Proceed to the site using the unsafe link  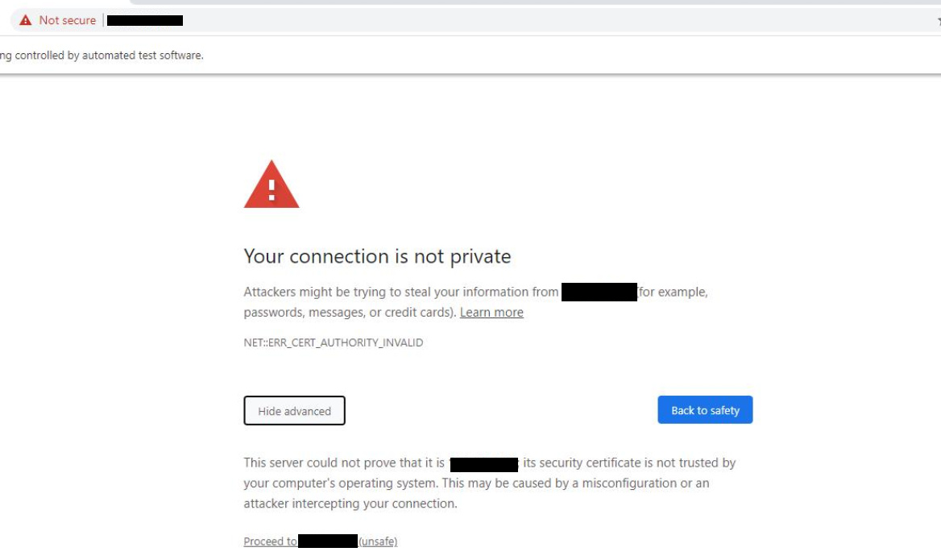pos(319,541)
